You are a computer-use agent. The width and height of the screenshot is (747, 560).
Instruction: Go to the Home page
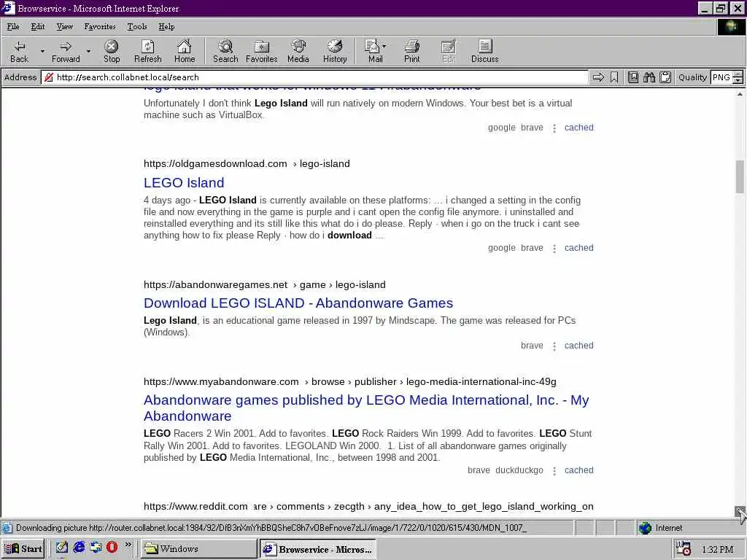(185, 52)
